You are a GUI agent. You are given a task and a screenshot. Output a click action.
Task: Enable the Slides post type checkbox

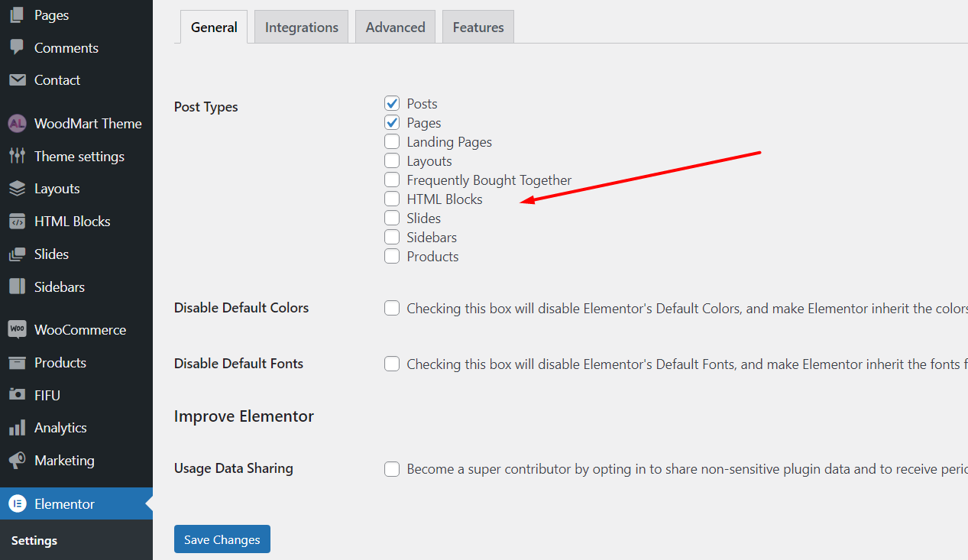[392, 218]
